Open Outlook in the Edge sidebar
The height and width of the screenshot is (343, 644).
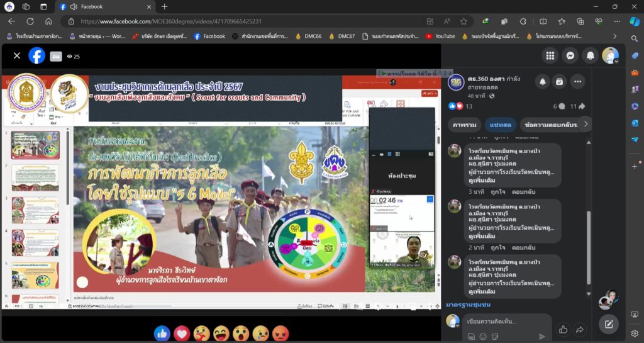pyautogui.click(x=635, y=123)
